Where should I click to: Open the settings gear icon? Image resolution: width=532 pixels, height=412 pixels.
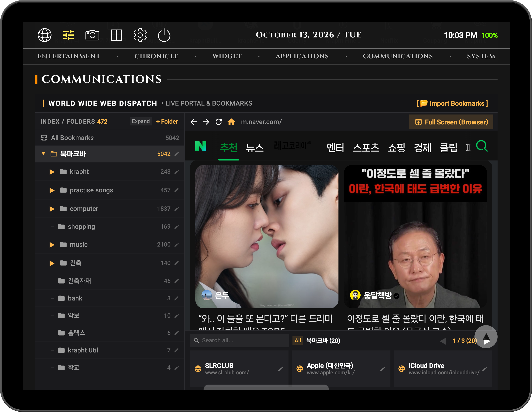coord(140,35)
